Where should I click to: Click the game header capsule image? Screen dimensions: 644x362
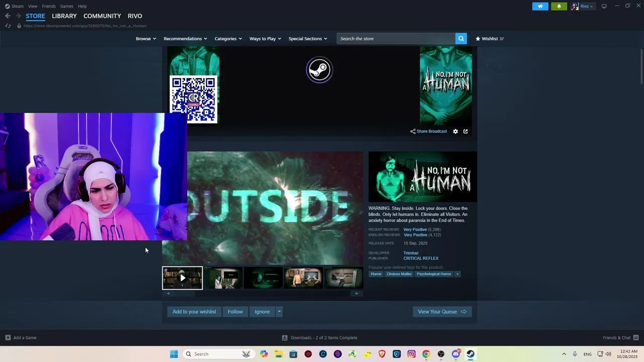pos(423,177)
